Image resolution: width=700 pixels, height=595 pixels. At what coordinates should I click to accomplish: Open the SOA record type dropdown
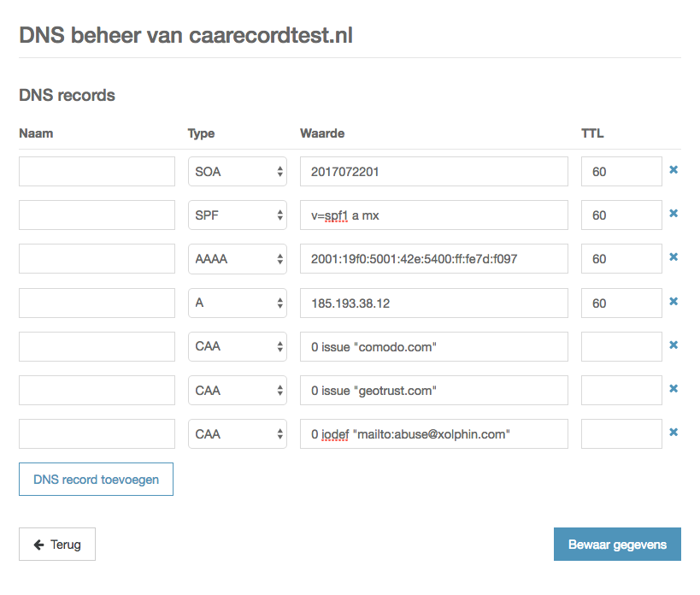point(237,170)
